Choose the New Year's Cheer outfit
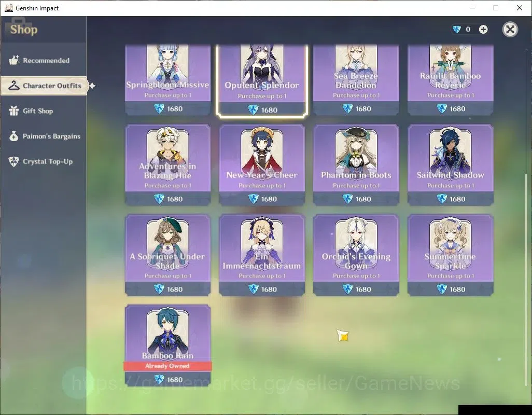Screen dimensions: 532x415 point(262,165)
